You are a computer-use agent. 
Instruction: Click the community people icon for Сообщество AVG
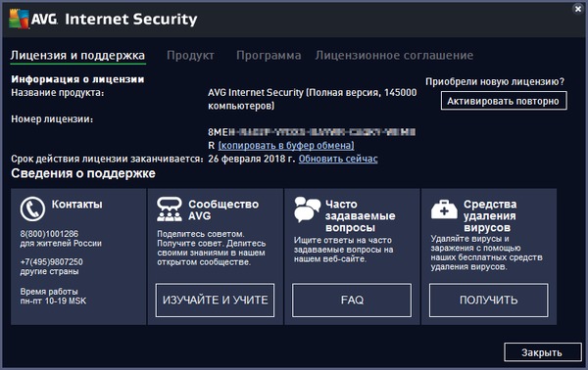pyautogui.click(x=170, y=208)
